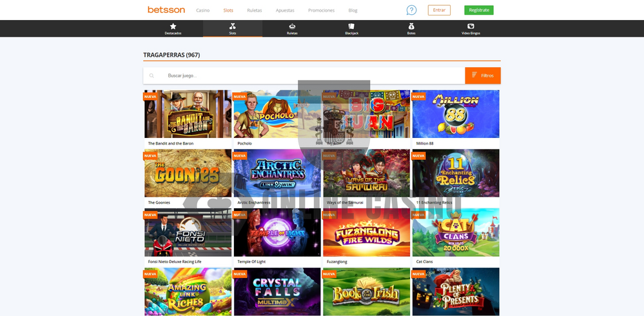
Task: Open the help question mark icon
Action: 411,10
